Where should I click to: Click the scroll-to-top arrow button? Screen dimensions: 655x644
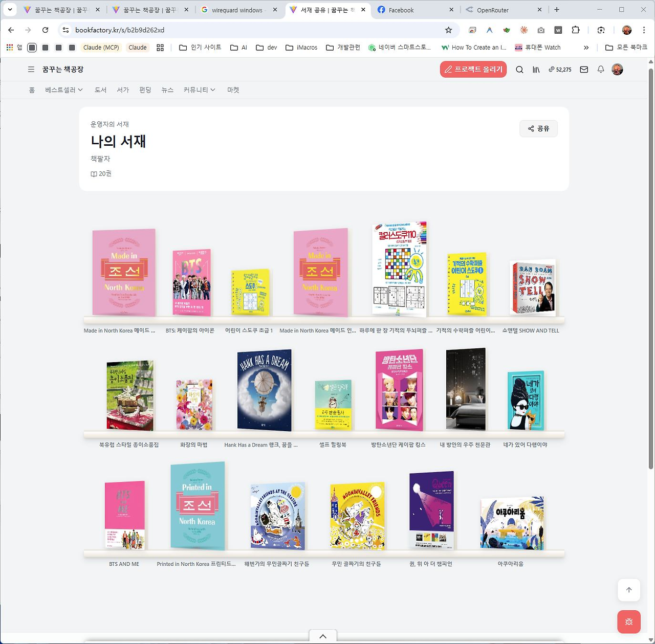click(629, 590)
